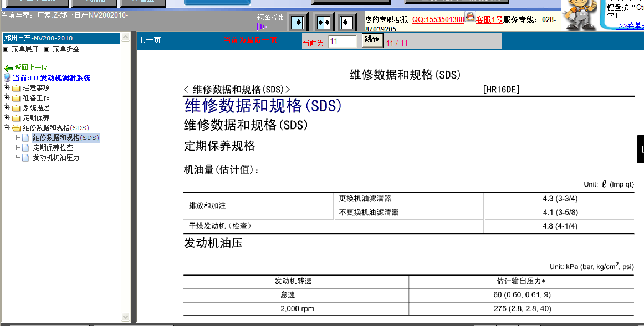This screenshot has height=326, width=644.
Task: Expand the 注意事项 tree node
Action: click(6, 88)
